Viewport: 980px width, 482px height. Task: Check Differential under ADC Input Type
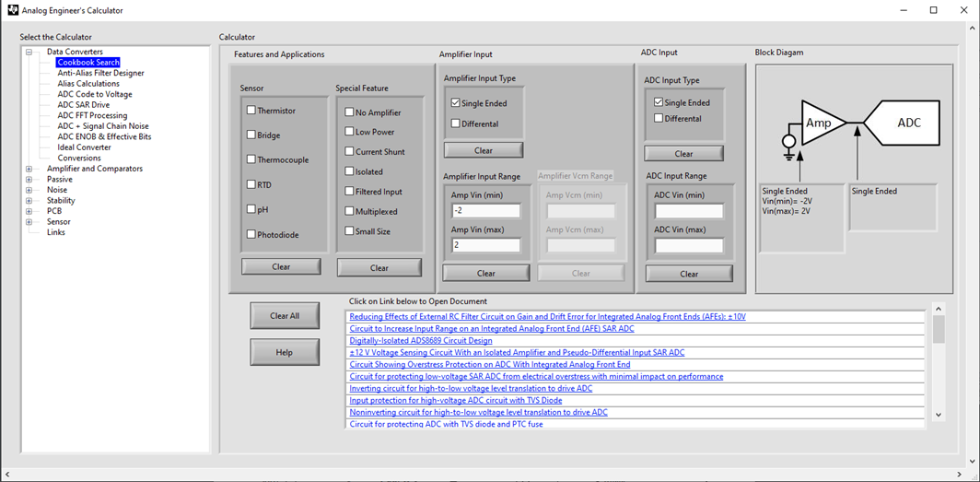point(659,118)
